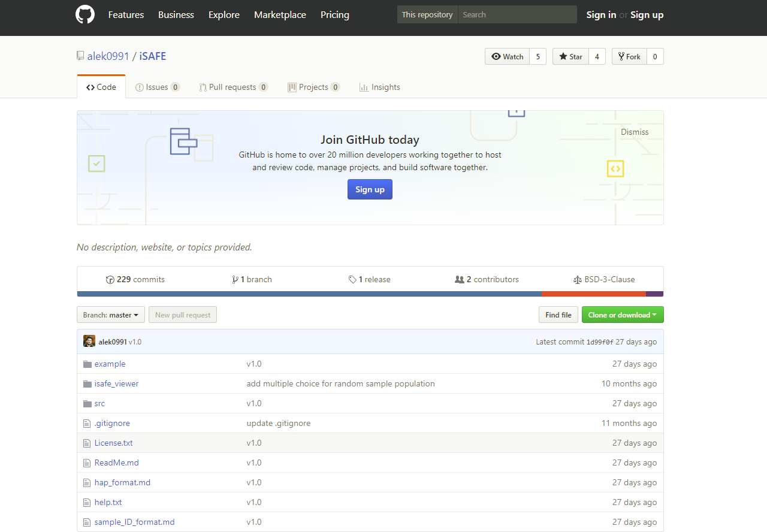Viewport: 767px width, 532px height.
Task: Click the orange segment of the language bar
Action: click(593, 294)
